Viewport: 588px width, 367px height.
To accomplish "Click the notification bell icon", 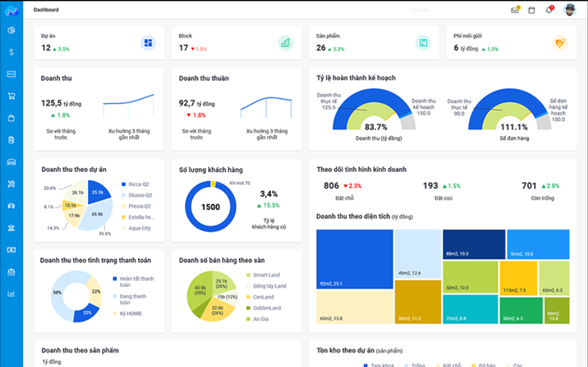I will (549, 10).
